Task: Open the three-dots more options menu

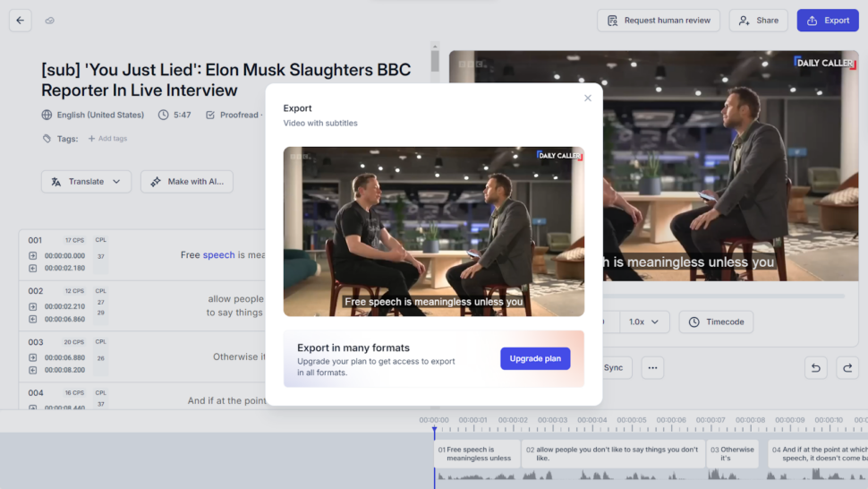Action: [652, 368]
